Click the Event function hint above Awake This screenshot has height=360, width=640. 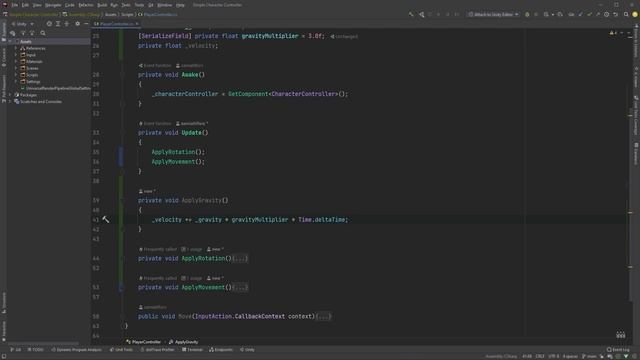click(x=155, y=65)
